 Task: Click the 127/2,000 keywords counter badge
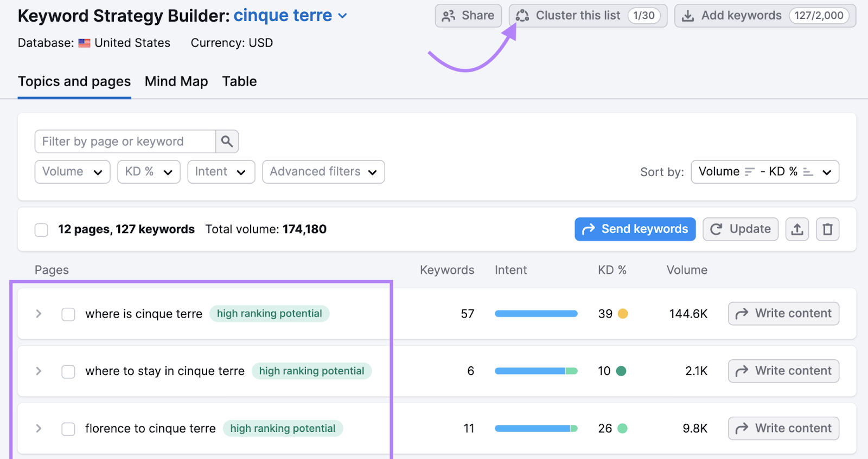[x=819, y=16]
